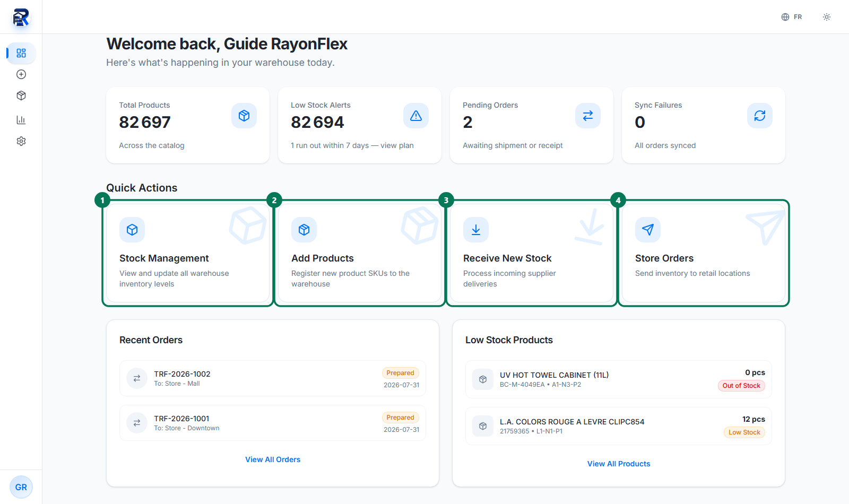Open the package box sidebar icon
The height and width of the screenshot is (504, 849).
click(21, 95)
